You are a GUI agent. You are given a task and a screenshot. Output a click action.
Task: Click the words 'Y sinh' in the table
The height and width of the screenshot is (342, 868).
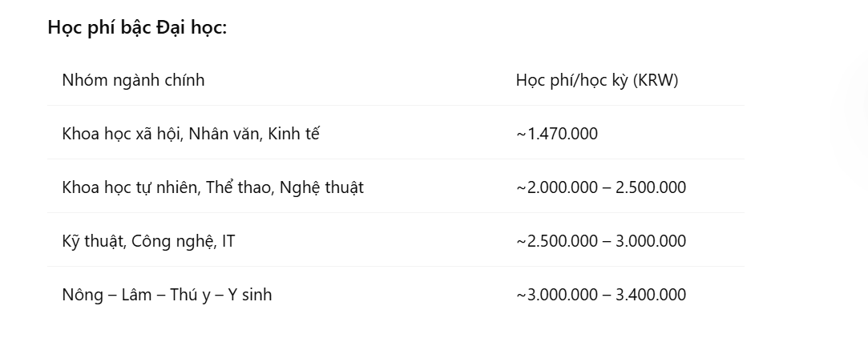click(249, 295)
